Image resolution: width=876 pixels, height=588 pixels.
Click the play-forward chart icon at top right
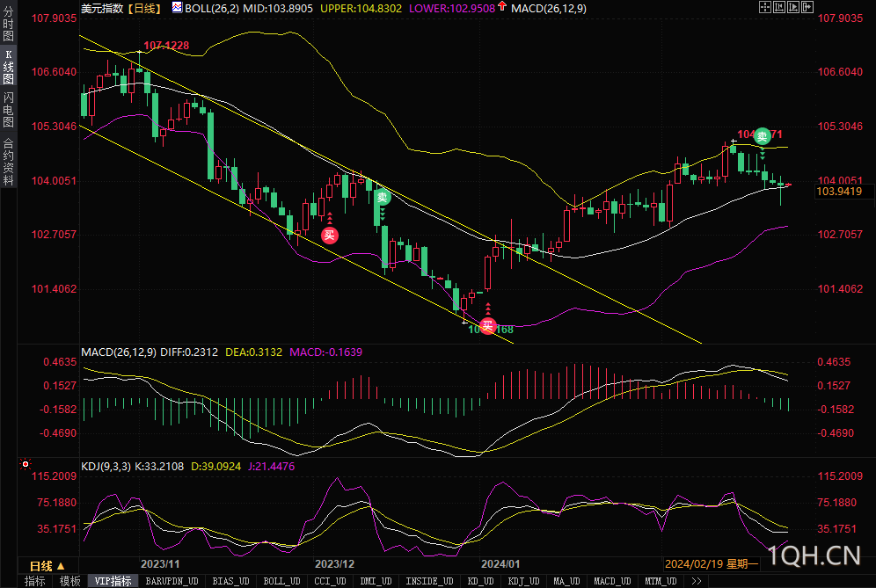793,7
